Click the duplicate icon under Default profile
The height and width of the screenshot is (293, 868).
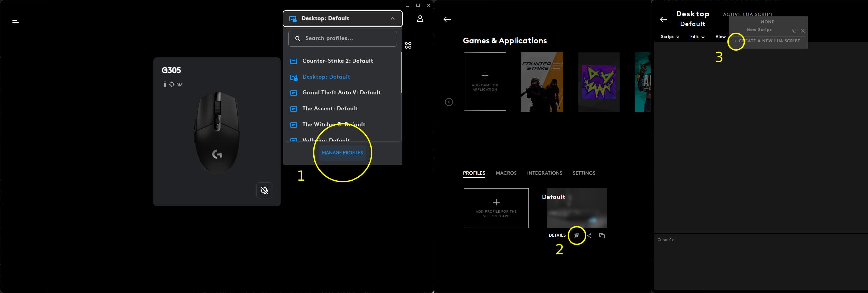[602, 236]
